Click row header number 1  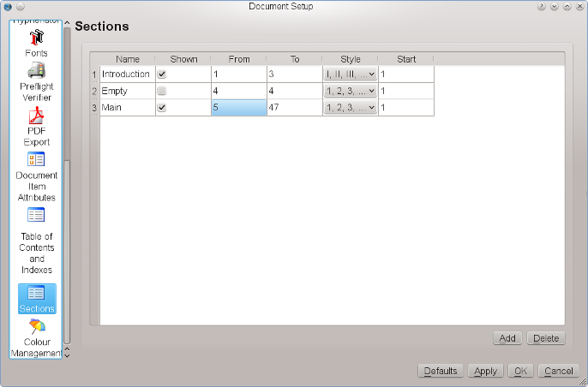click(x=94, y=74)
